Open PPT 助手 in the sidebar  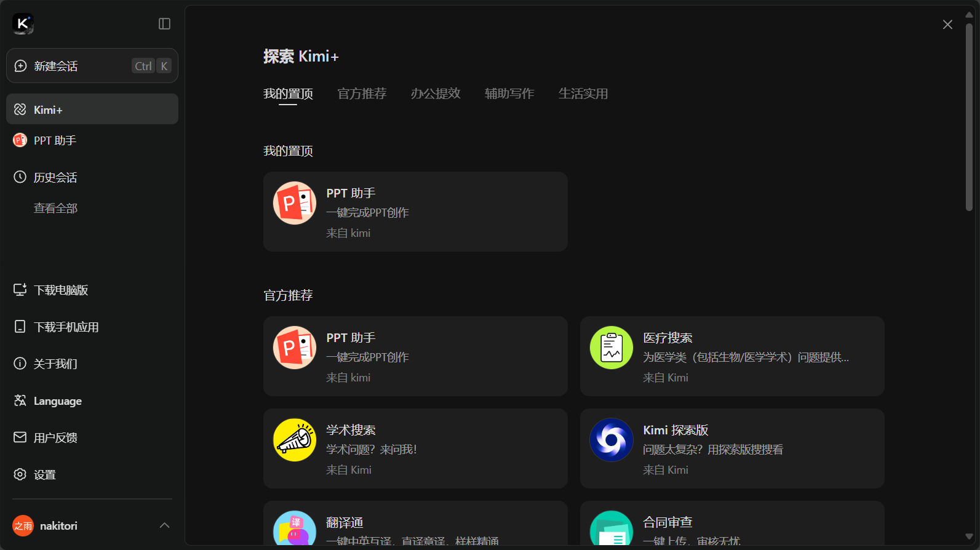click(x=92, y=140)
